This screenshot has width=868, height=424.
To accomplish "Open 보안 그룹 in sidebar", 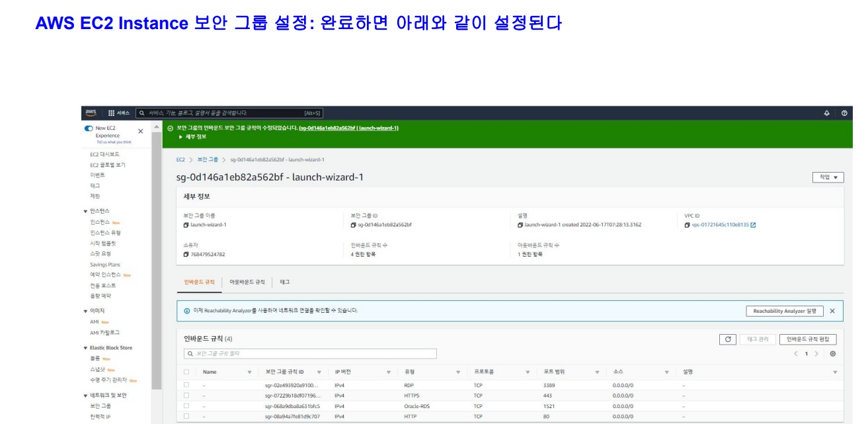I will coord(100,406).
